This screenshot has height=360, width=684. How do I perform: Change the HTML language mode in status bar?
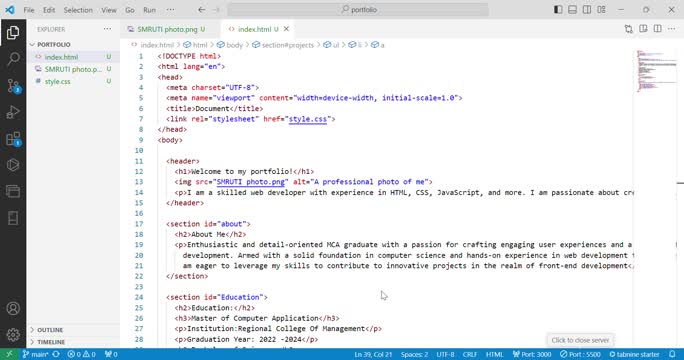(x=494, y=354)
